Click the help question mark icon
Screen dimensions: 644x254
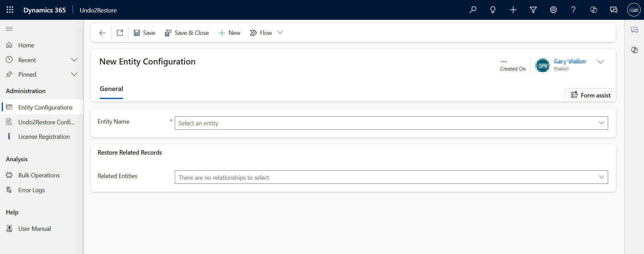(573, 10)
